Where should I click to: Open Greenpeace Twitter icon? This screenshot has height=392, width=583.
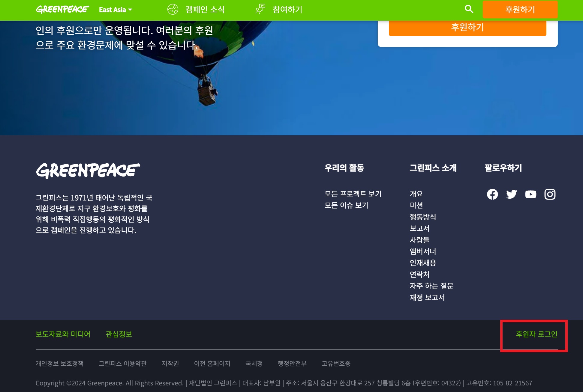coord(512,194)
